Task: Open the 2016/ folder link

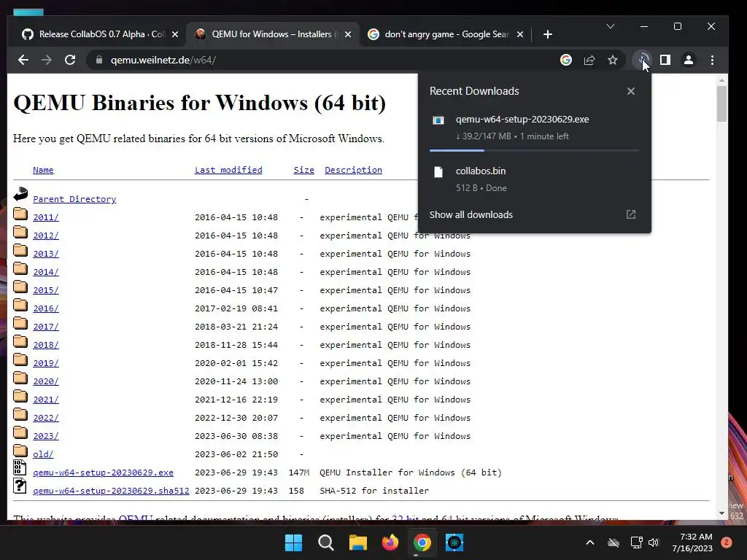Action: [x=46, y=308]
